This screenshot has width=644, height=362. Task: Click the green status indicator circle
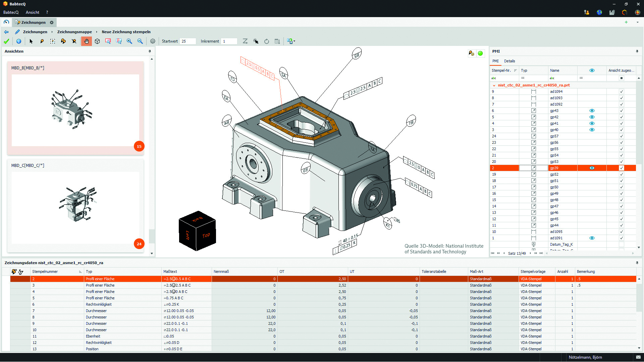481,53
